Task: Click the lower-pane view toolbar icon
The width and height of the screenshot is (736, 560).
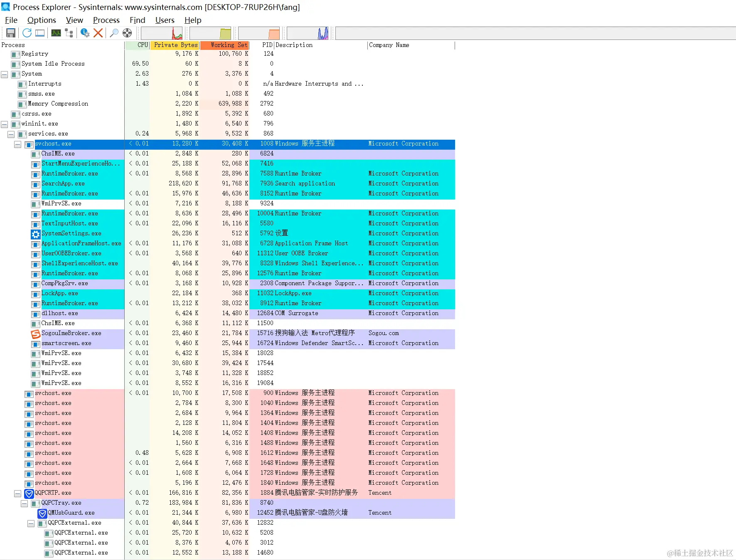Action: pos(40,33)
